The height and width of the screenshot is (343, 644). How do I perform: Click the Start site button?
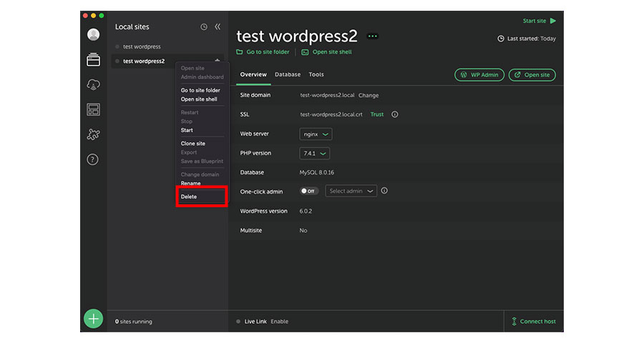click(539, 21)
